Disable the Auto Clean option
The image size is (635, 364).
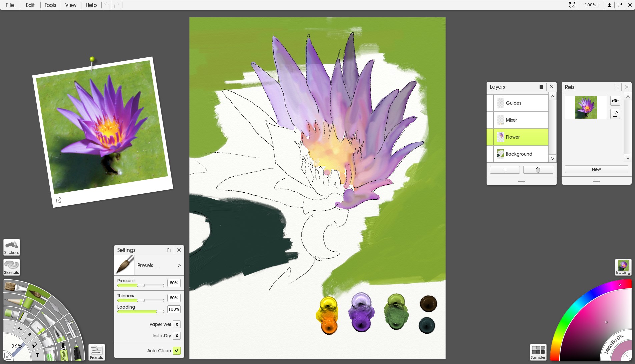[x=177, y=350]
